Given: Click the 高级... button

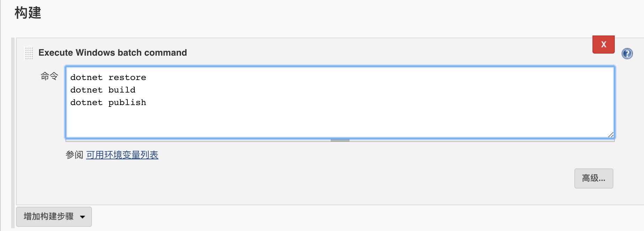Looking at the screenshot, I should [594, 178].
